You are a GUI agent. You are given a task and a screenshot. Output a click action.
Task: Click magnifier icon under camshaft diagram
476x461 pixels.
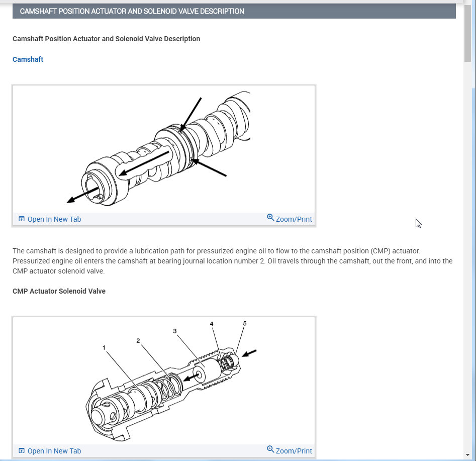point(270,218)
